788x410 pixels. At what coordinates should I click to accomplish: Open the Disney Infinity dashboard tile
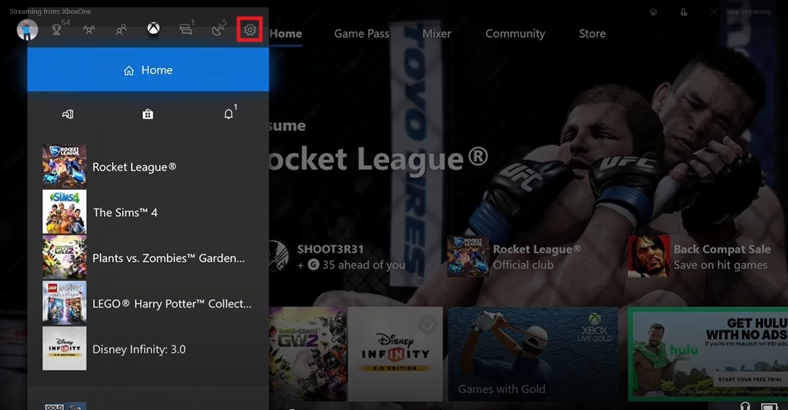[x=395, y=354]
